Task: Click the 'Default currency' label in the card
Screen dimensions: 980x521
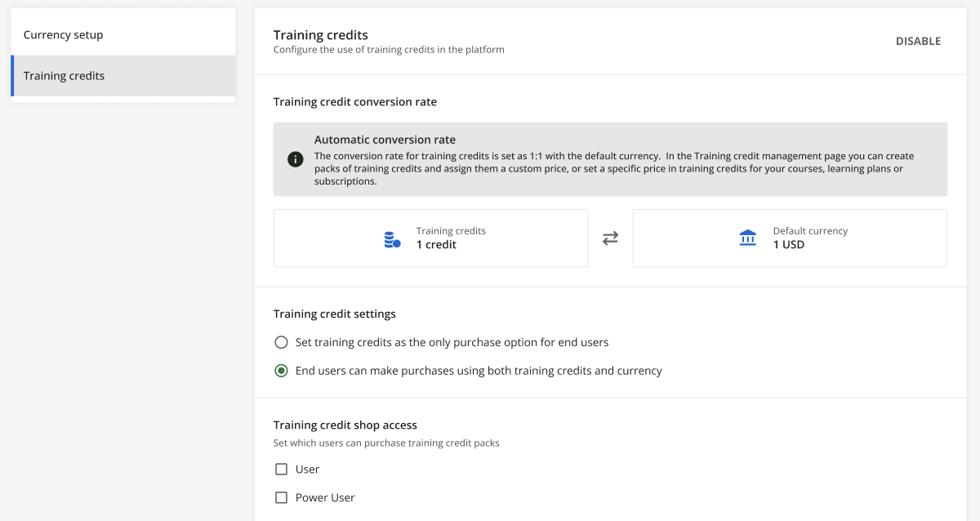Action: 810,231
